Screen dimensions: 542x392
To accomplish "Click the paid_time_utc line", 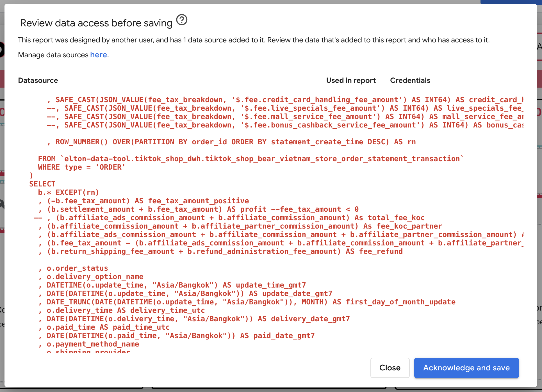I will pos(104,327).
